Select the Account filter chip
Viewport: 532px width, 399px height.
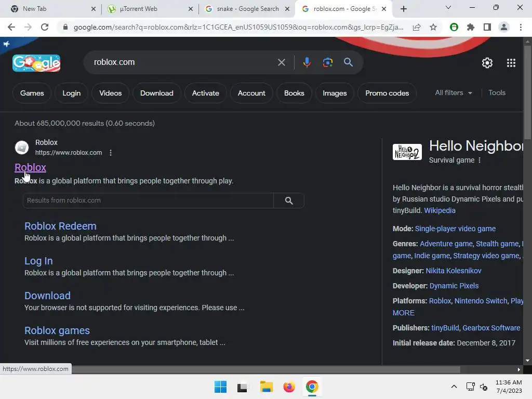click(x=251, y=94)
